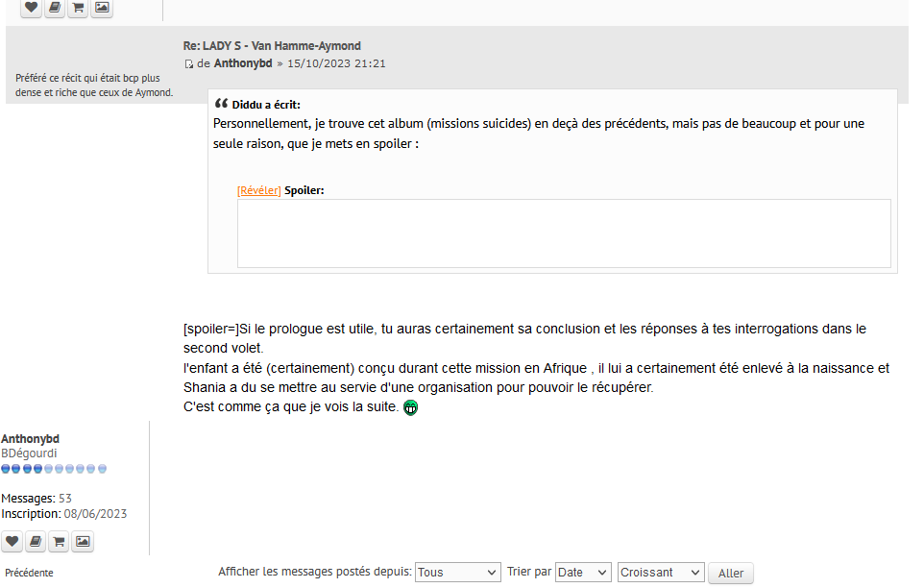Open post title 'Re: LADY S - Van Hamme-Aymond'
Viewport: 924px width, 588px height.
coord(272,46)
